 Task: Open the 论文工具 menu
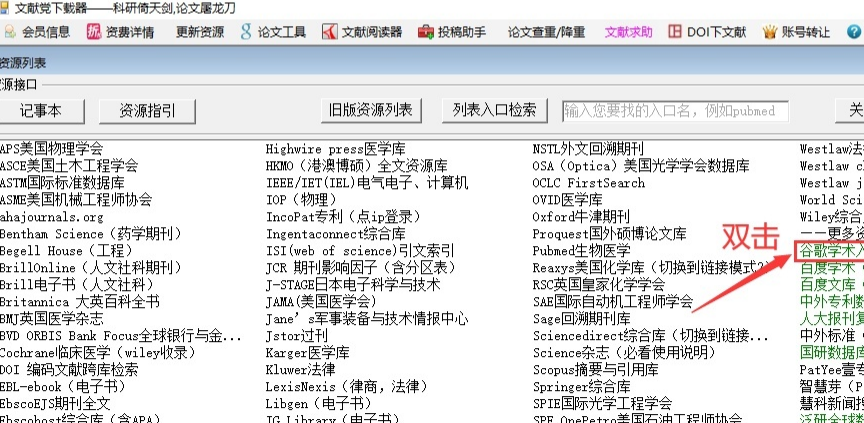pyautogui.click(x=282, y=32)
